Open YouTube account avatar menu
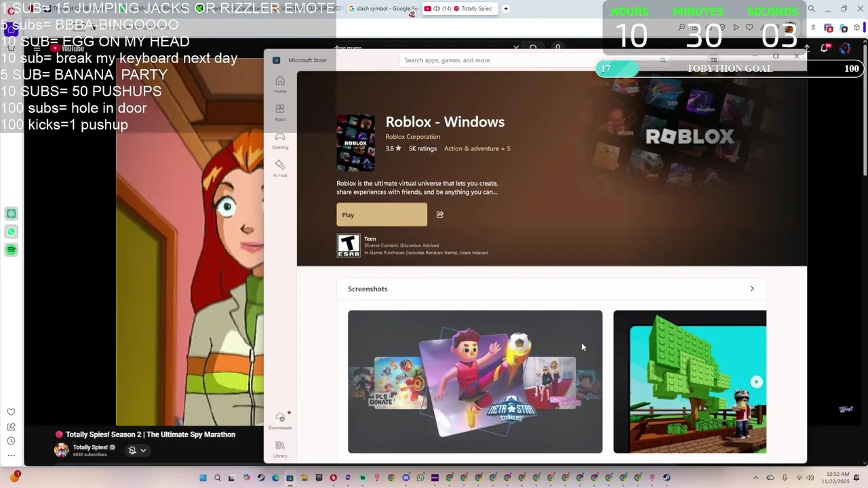The image size is (868, 488). pos(845,48)
